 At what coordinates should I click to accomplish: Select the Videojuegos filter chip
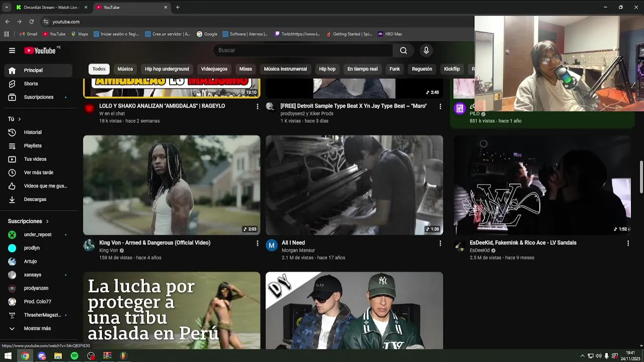pos(214,69)
